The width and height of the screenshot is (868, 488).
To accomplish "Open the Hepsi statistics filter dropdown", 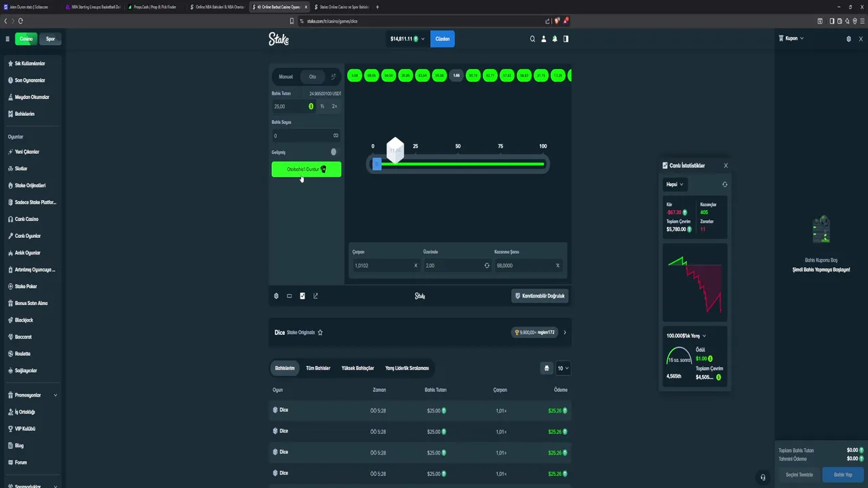I will click(675, 184).
